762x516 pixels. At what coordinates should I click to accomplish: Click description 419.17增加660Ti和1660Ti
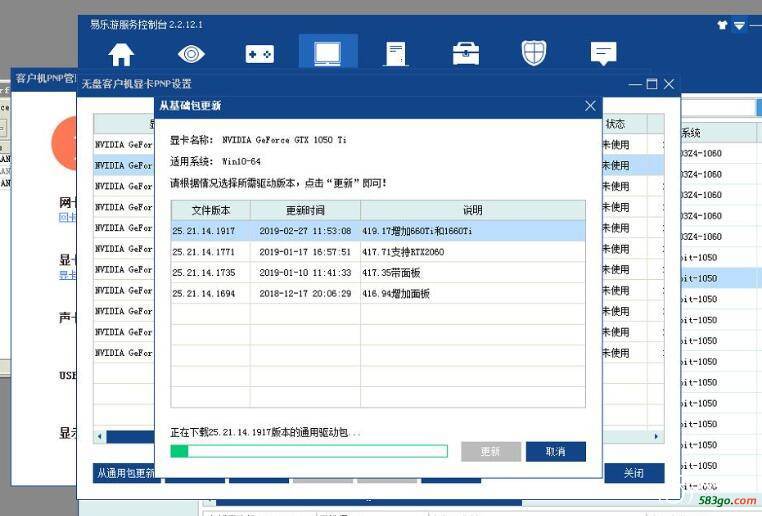tap(417, 231)
